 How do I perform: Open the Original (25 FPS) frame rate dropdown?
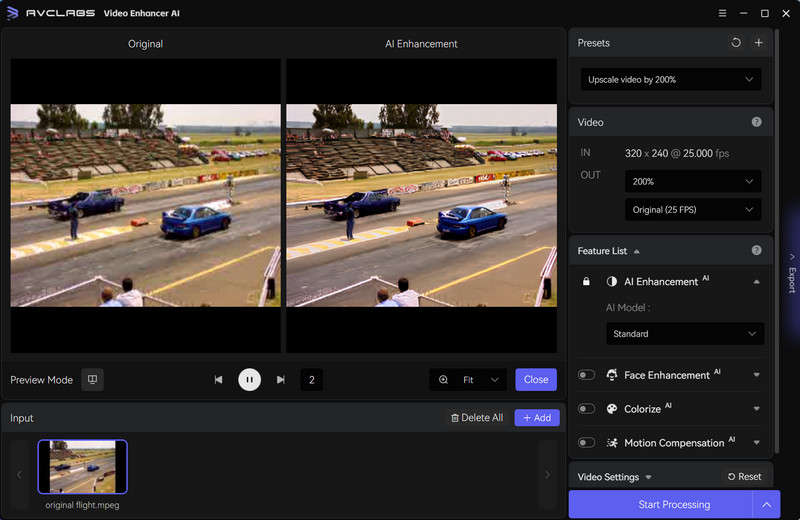click(692, 210)
